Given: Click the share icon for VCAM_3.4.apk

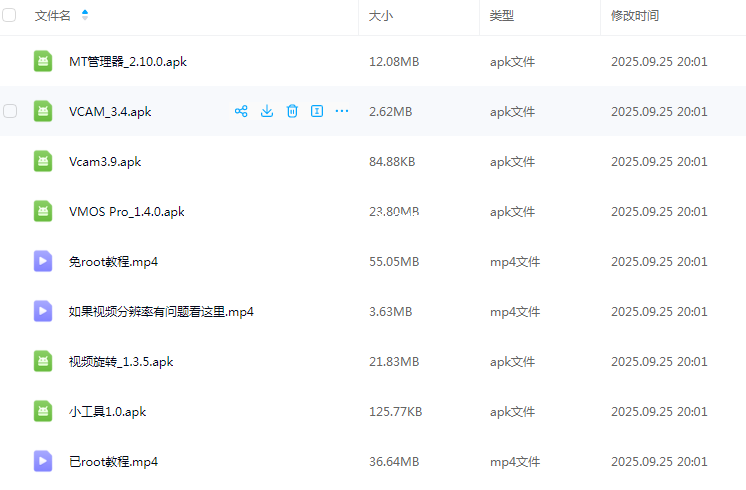Looking at the screenshot, I should coord(241,111).
